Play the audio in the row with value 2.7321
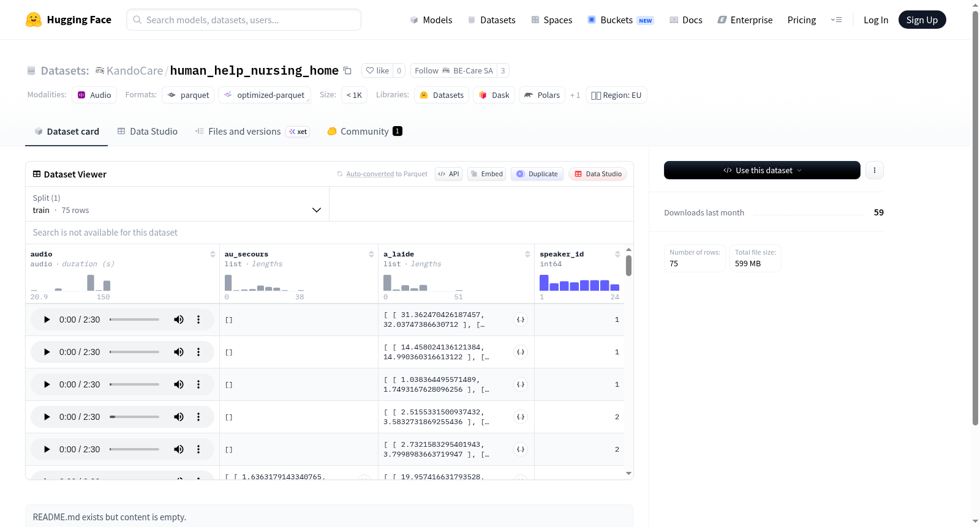This screenshot has width=980, height=527. click(x=47, y=449)
